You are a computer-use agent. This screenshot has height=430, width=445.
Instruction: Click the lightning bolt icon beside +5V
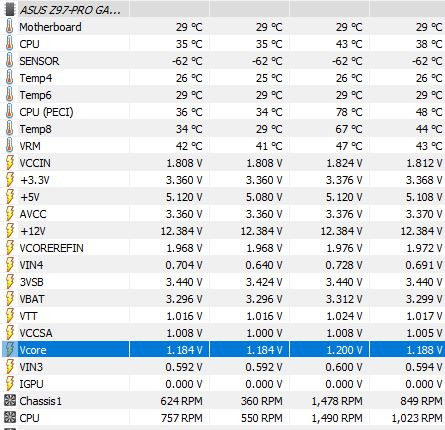[10, 197]
